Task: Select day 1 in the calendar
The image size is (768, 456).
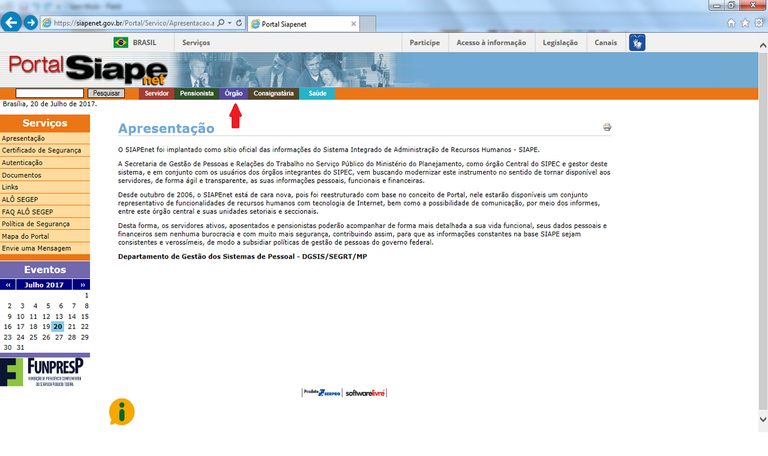Action: point(87,295)
